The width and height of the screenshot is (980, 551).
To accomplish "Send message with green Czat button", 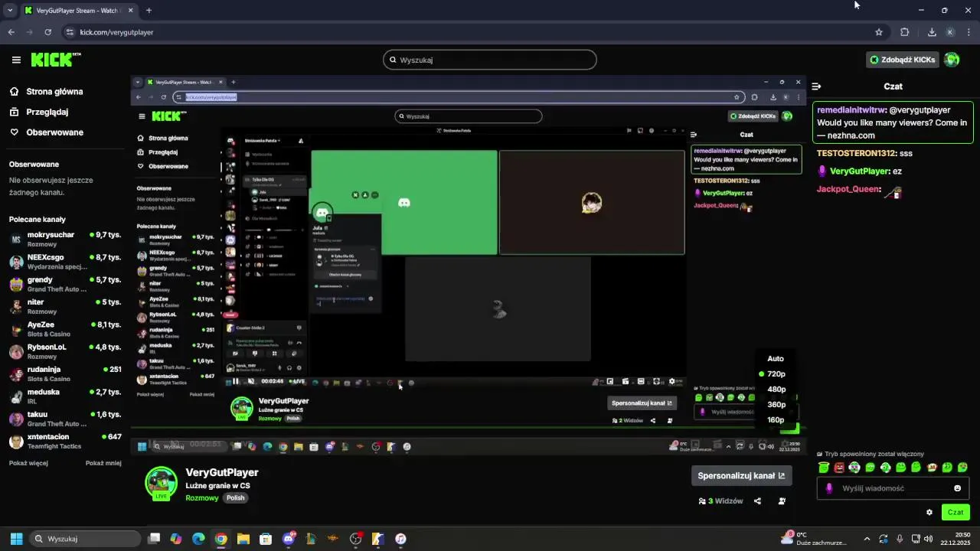I will [955, 513].
